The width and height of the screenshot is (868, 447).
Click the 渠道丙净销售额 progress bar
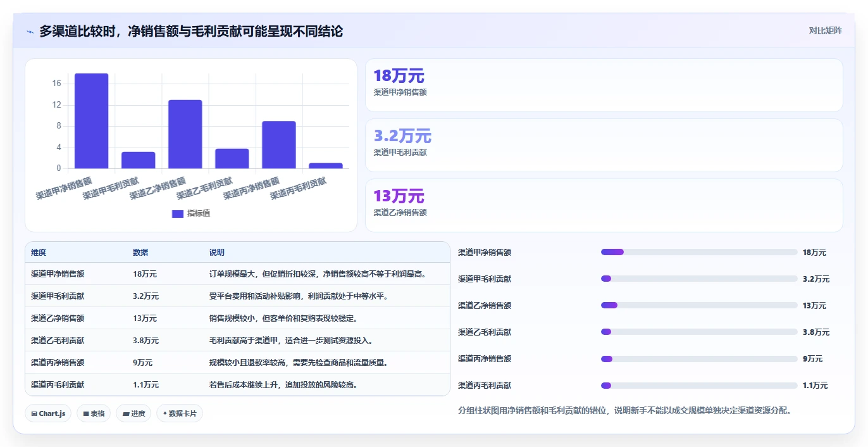pyautogui.click(x=699, y=358)
